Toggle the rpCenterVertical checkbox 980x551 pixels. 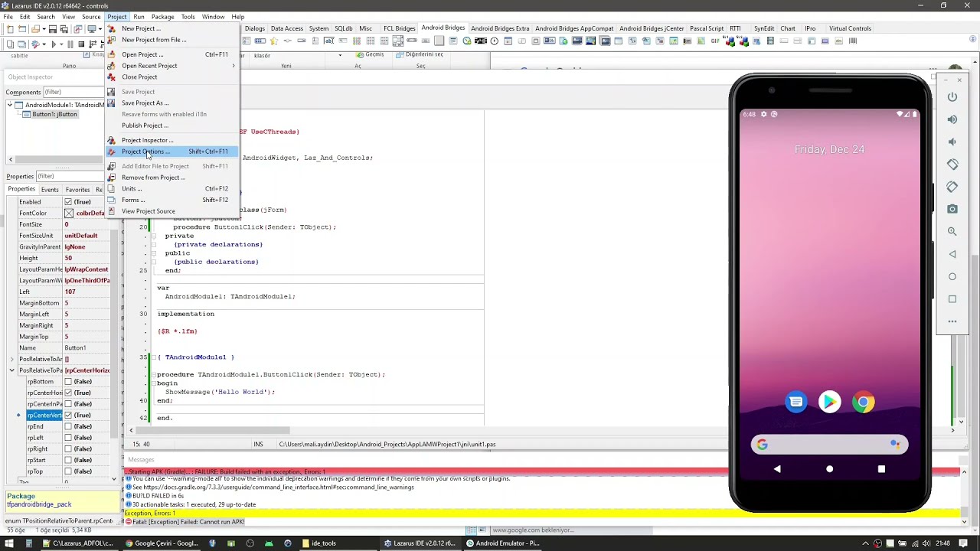point(68,416)
